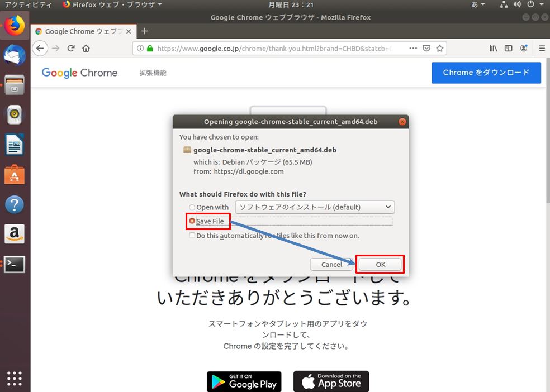Image resolution: width=550 pixels, height=392 pixels.
Task: Click the google-chrome-stable_current_amd64.deb filename text
Action: click(265, 150)
